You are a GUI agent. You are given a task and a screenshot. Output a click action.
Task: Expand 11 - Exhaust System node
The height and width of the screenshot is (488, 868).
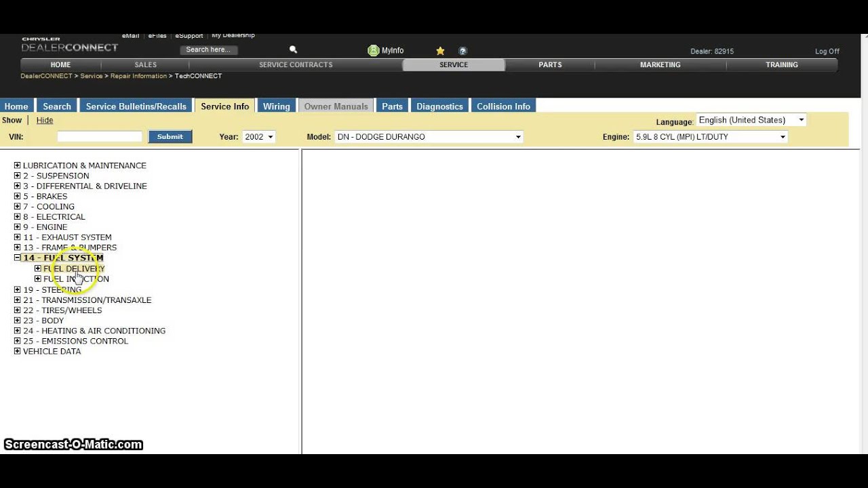tap(18, 237)
